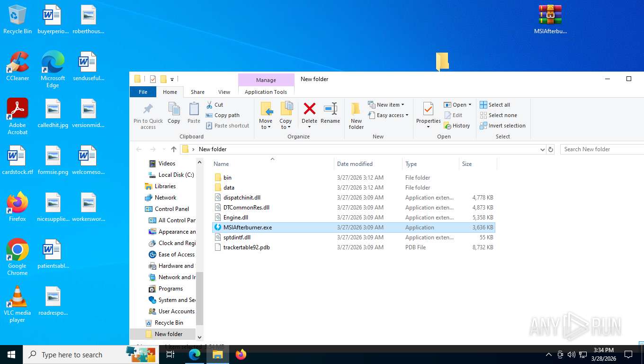Select the data folder
The height and width of the screenshot is (364, 644).
tap(354, 187)
